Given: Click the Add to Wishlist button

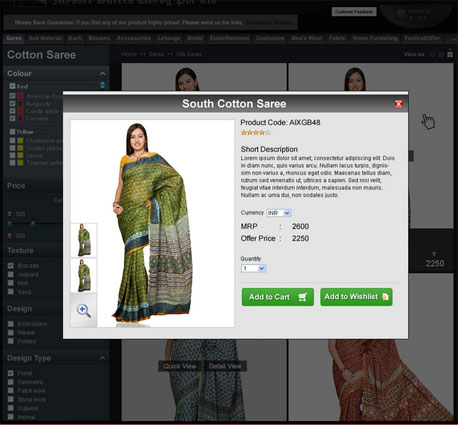Looking at the screenshot, I should pos(356,297).
